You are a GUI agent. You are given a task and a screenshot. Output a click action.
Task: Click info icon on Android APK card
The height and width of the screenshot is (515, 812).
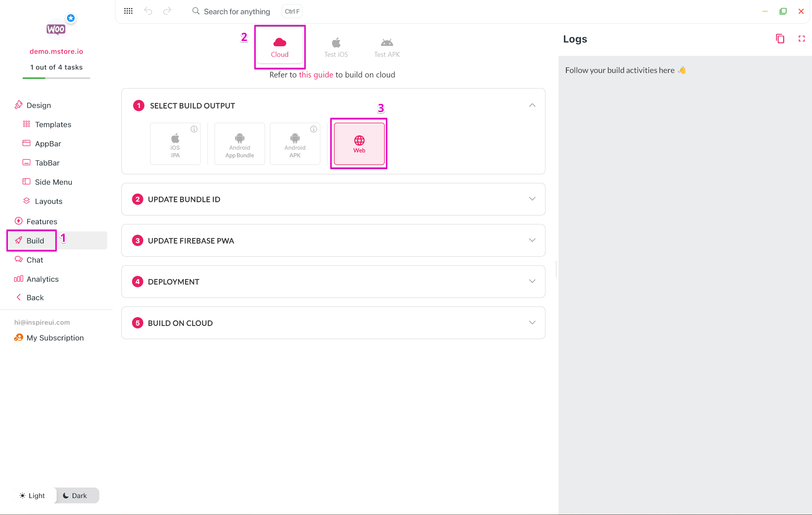[x=314, y=129]
